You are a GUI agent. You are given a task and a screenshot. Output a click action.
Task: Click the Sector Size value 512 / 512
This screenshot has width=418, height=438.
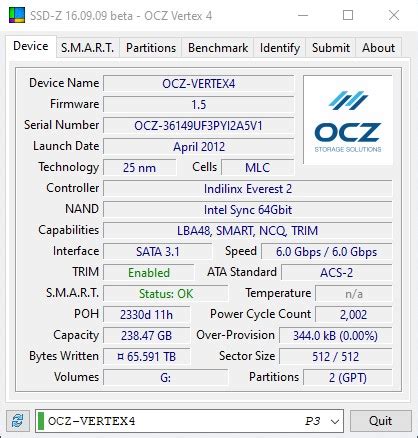click(x=336, y=357)
